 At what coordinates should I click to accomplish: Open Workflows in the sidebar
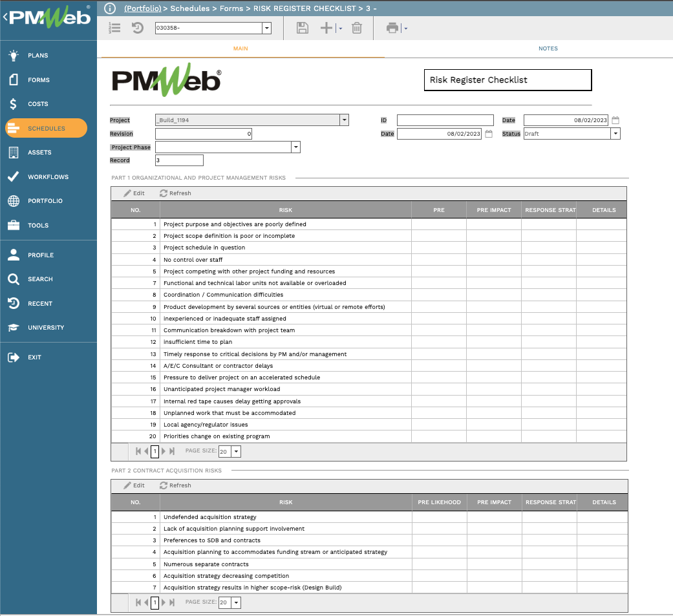(x=48, y=177)
